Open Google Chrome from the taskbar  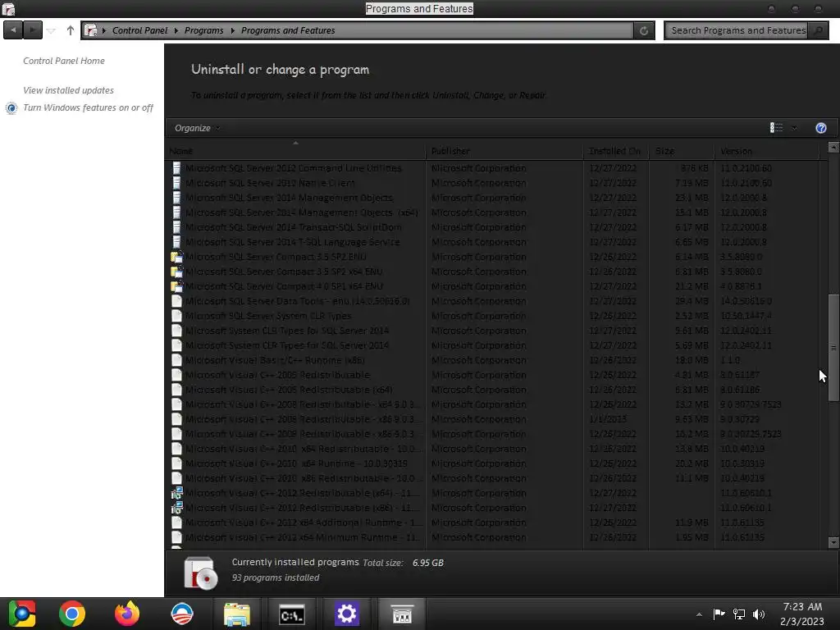point(72,614)
